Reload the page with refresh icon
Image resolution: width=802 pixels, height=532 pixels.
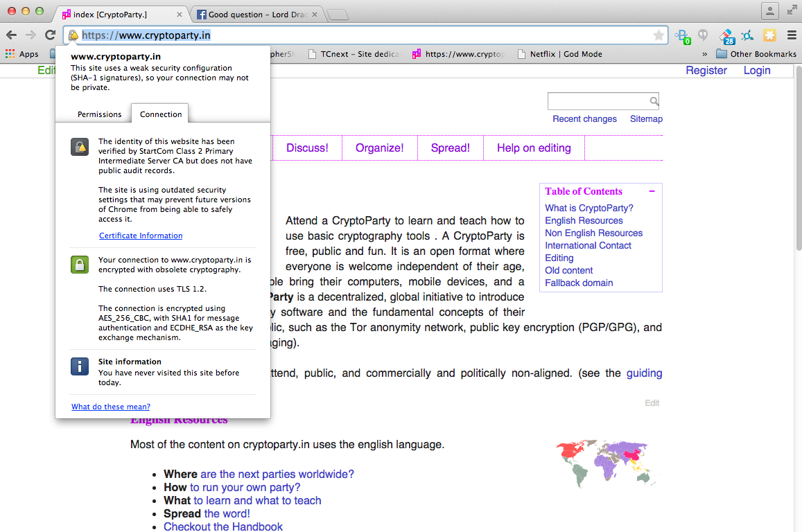(50, 35)
